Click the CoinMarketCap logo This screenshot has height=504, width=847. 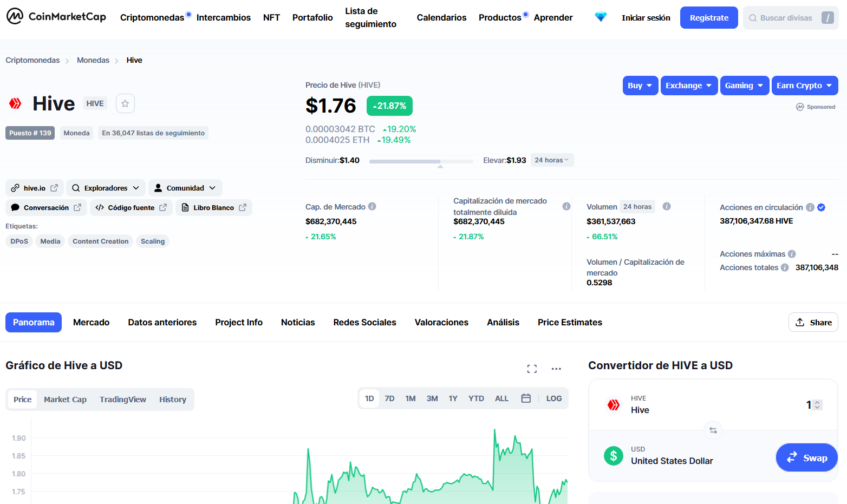(56, 17)
